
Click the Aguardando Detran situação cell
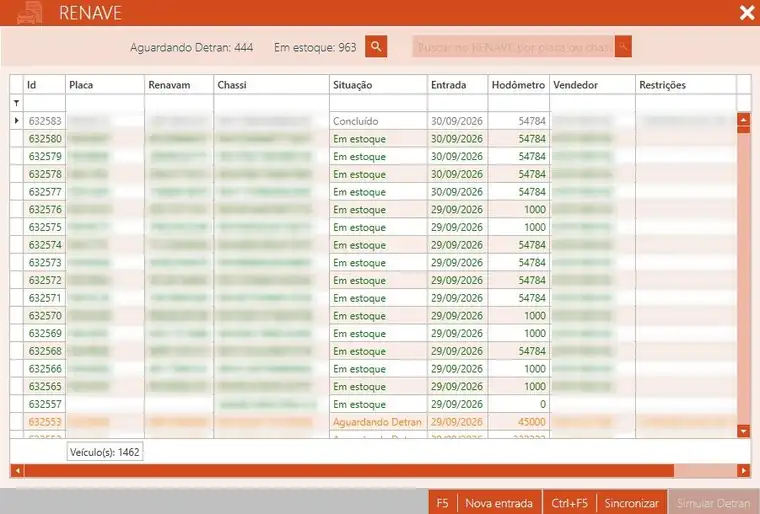pos(377,422)
